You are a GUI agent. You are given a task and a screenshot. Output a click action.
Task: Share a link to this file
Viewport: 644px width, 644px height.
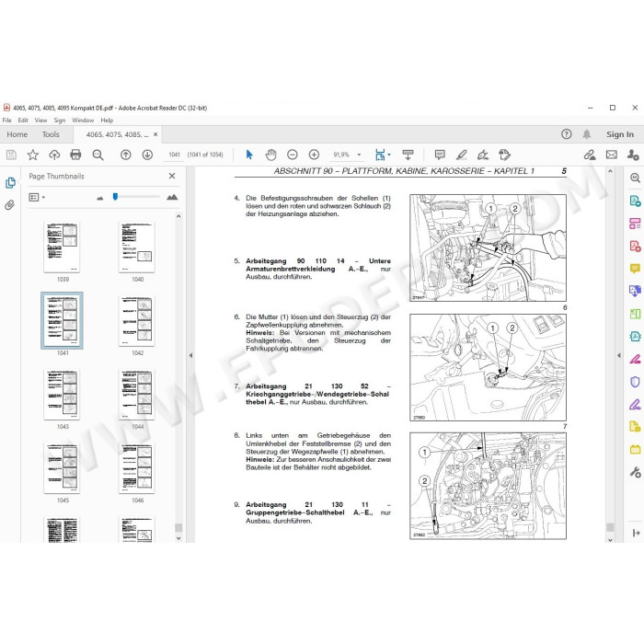pyautogui.click(x=590, y=155)
